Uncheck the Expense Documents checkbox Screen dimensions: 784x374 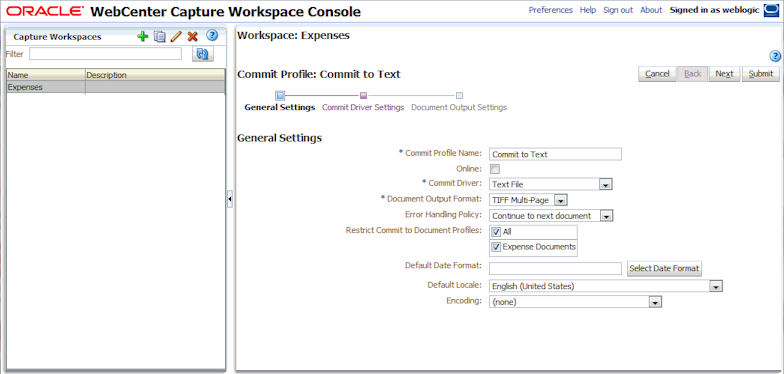(x=496, y=246)
